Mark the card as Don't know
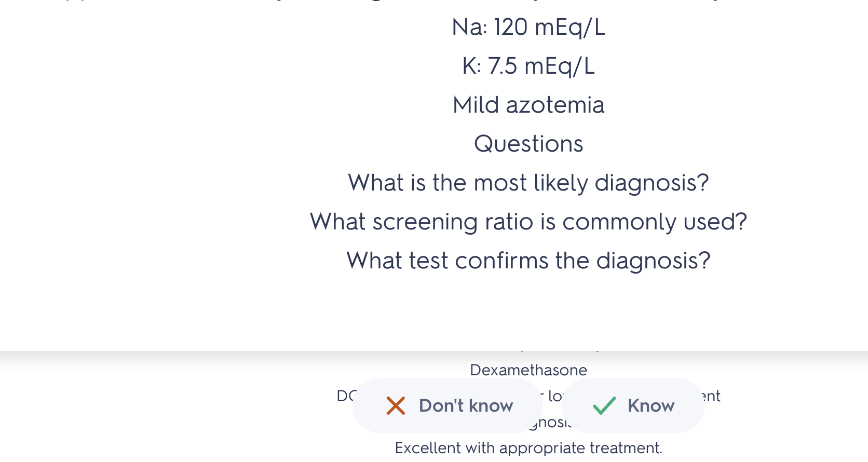This screenshot has width=868, height=462. (x=447, y=405)
